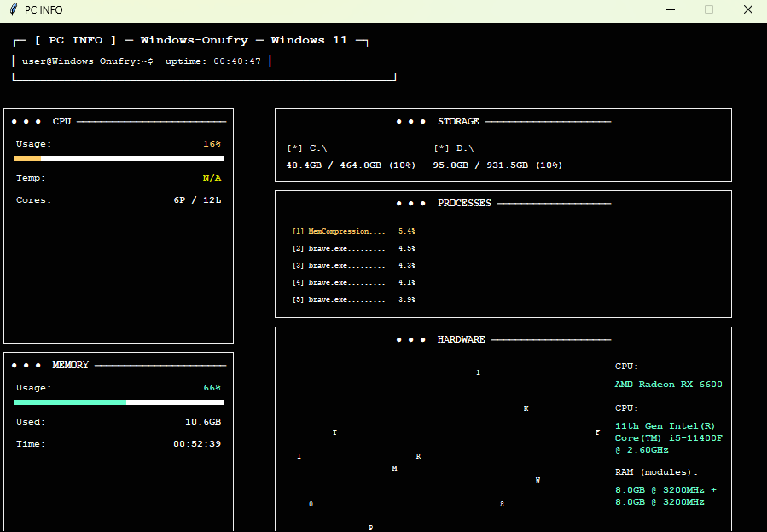Click the feather app icon in title bar
767x532 pixels.
(14, 9)
